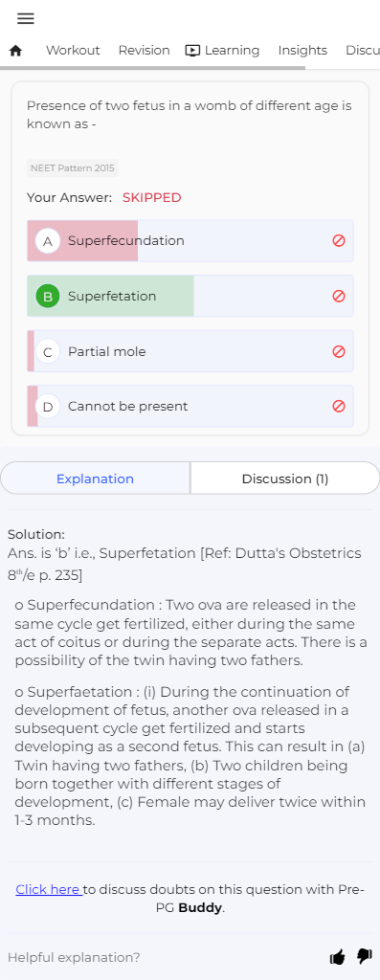Open the Workout tab
The image size is (380, 980).
pyautogui.click(x=73, y=51)
